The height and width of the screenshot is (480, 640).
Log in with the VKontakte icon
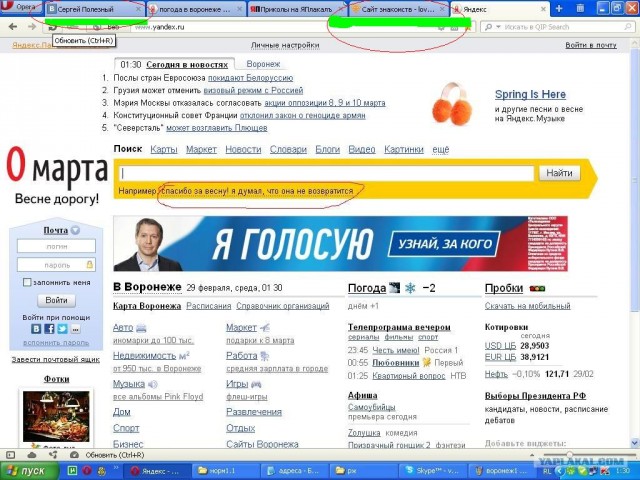(36, 329)
